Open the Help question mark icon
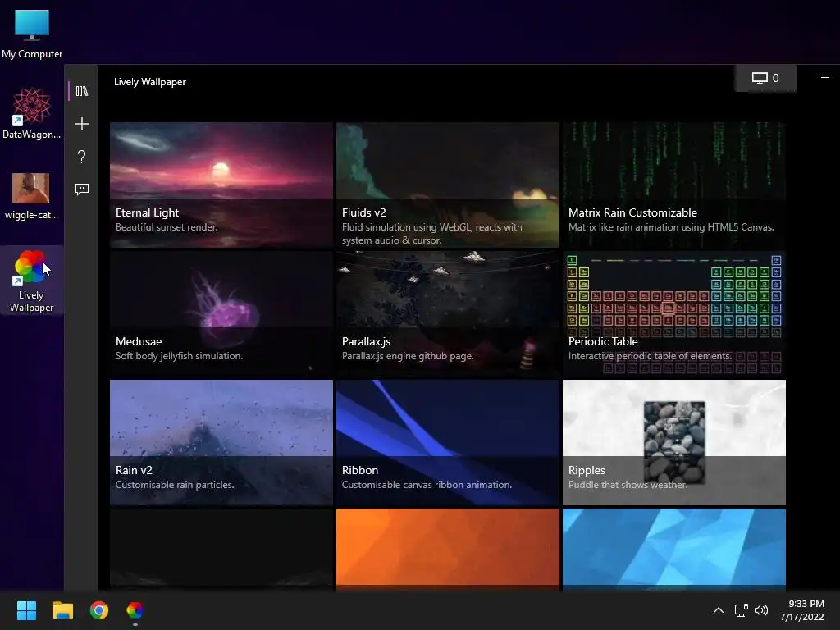The image size is (840, 630). tap(81, 157)
